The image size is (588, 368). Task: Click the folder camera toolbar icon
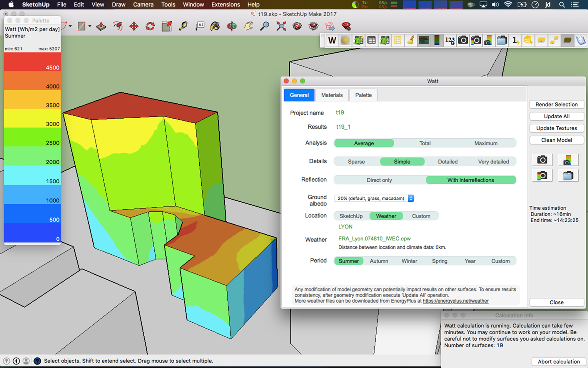click(x=502, y=40)
